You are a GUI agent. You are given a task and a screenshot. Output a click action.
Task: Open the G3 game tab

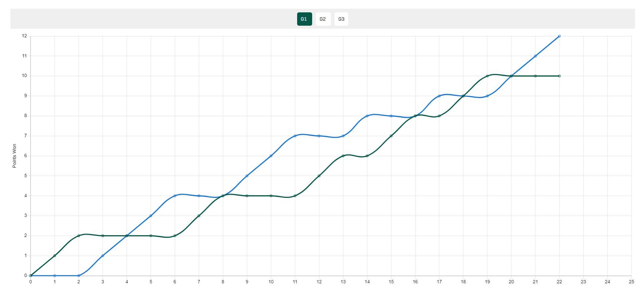click(x=341, y=19)
